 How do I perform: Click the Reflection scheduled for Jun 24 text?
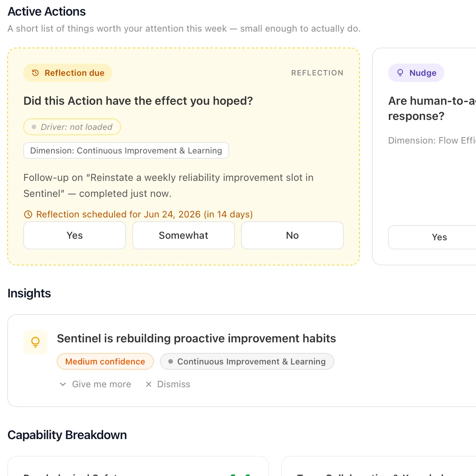(x=144, y=214)
